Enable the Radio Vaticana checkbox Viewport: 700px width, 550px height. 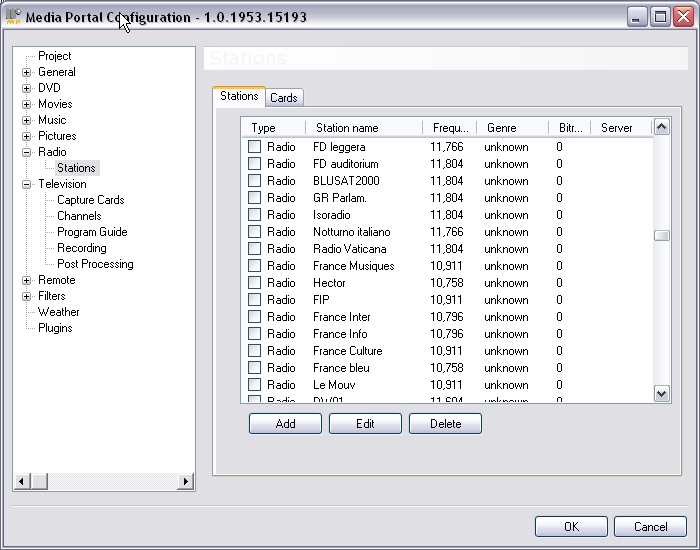coord(254,248)
